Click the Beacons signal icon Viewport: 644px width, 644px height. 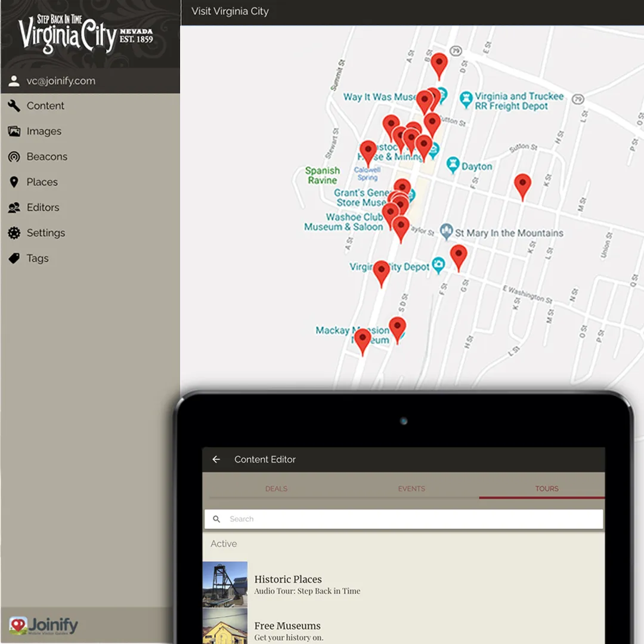pos(14,156)
